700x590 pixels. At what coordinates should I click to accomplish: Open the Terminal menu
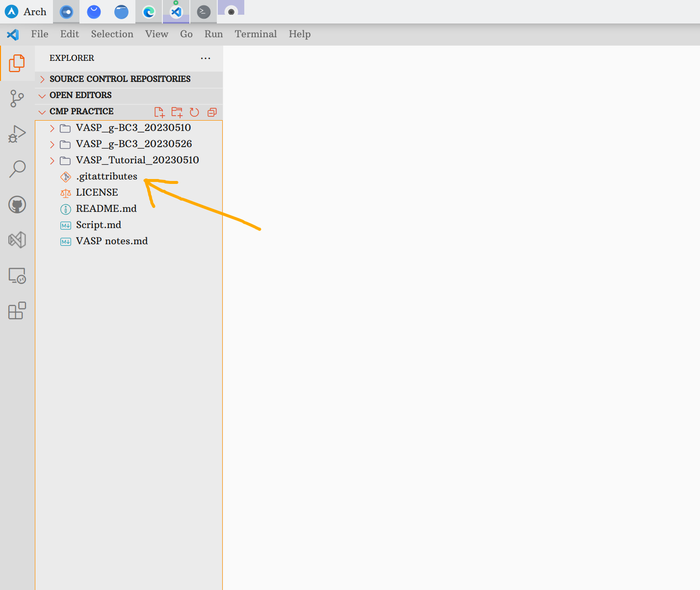coord(256,34)
